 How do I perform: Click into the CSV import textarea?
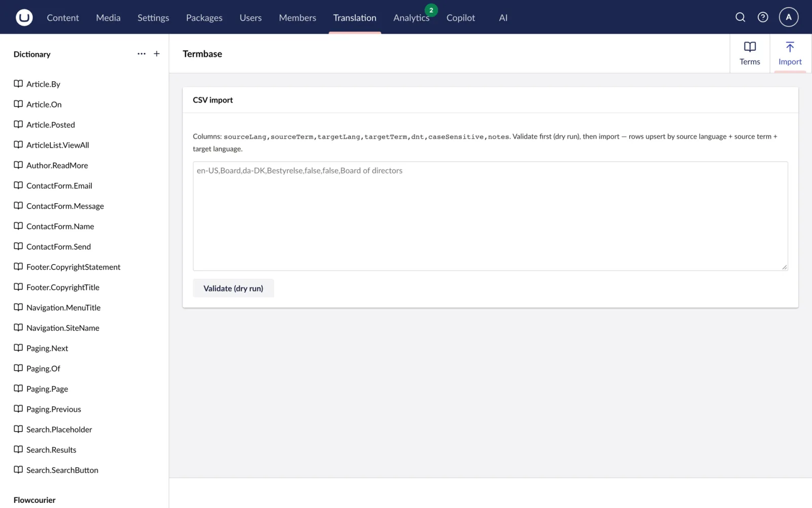490,216
